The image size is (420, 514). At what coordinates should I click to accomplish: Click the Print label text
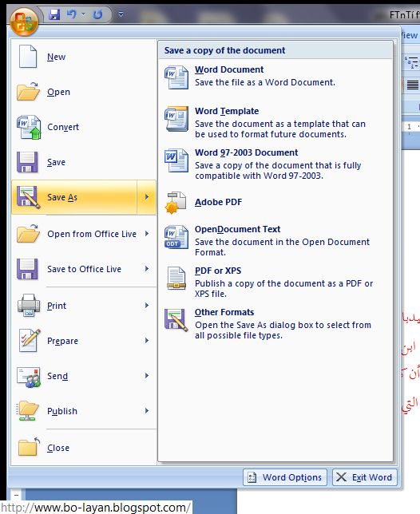point(57,306)
